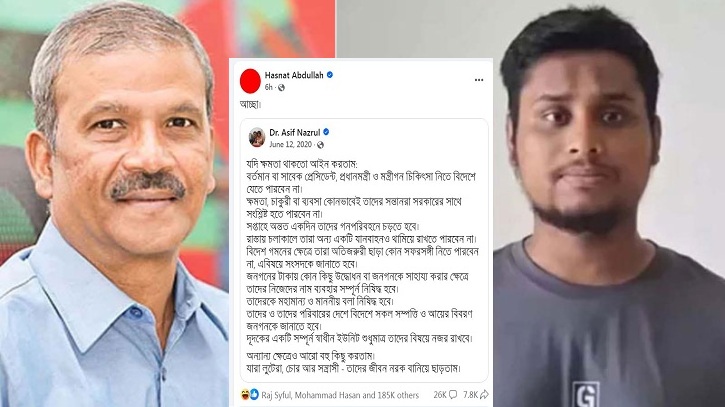Click Hasnat Abdullah's verified badge
The width and height of the screenshot is (725, 407).
pyautogui.click(x=330, y=75)
